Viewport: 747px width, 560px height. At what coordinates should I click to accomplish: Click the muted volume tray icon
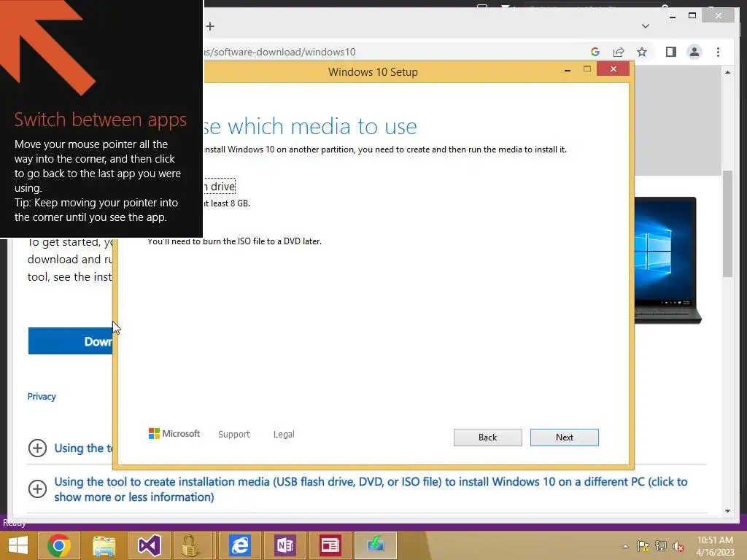(678, 546)
